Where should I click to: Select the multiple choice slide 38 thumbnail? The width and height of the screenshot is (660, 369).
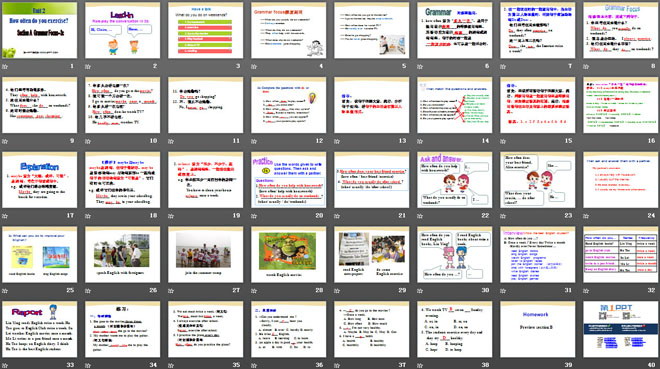455,329
